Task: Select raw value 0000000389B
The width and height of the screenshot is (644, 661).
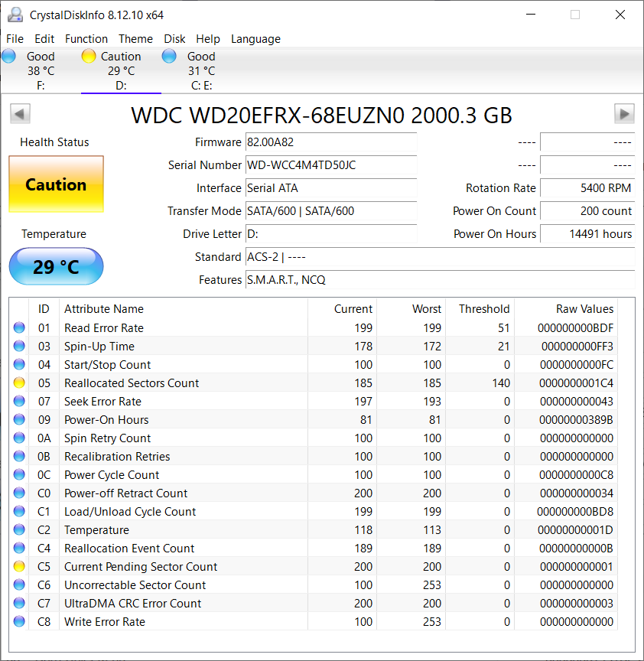Action: (x=576, y=419)
